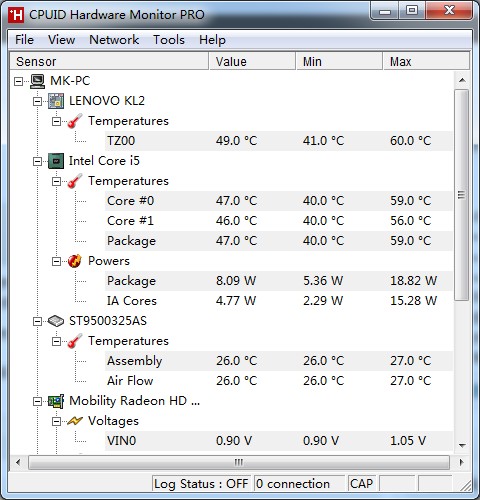Click the 18.82 W max package power value
This screenshot has height=500, width=480.
tap(413, 281)
